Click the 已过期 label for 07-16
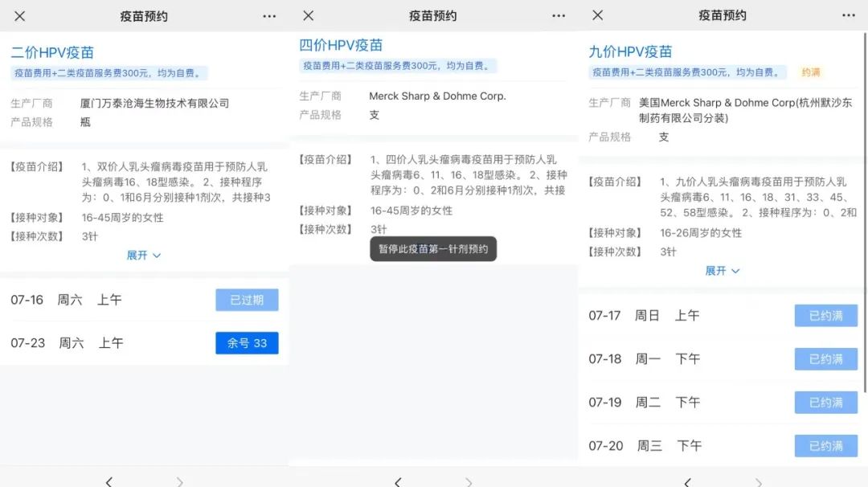 pyautogui.click(x=247, y=298)
